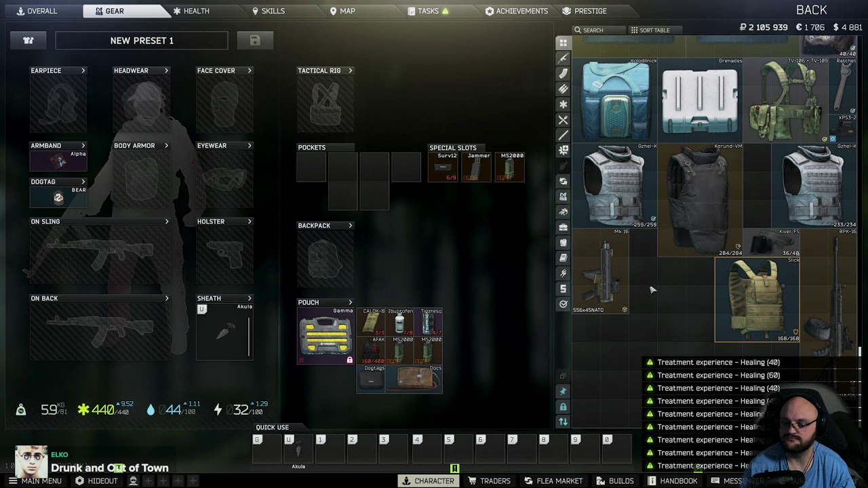
Task: Expand the Earpiece slot chevron
Action: tap(83, 70)
